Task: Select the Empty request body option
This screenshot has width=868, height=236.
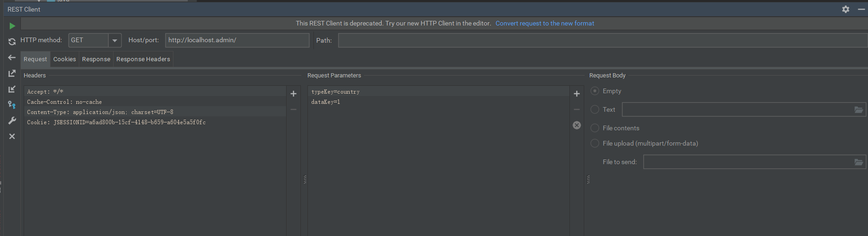Action: 595,91
